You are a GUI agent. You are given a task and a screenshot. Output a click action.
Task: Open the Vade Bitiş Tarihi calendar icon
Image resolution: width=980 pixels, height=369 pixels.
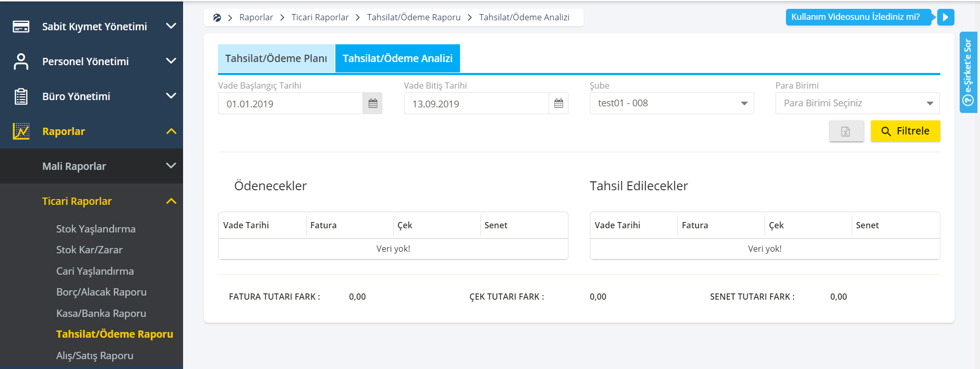[x=559, y=103]
